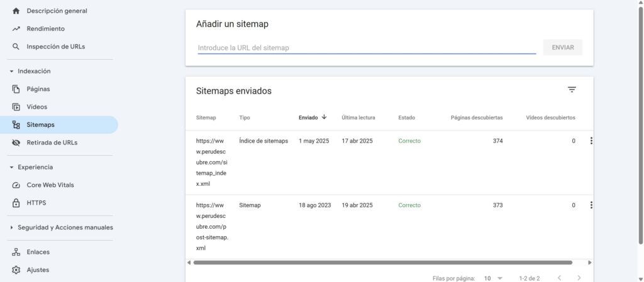Open filter icon in Sitemaps enviados
The width and height of the screenshot is (644, 282).
[572, 90]
